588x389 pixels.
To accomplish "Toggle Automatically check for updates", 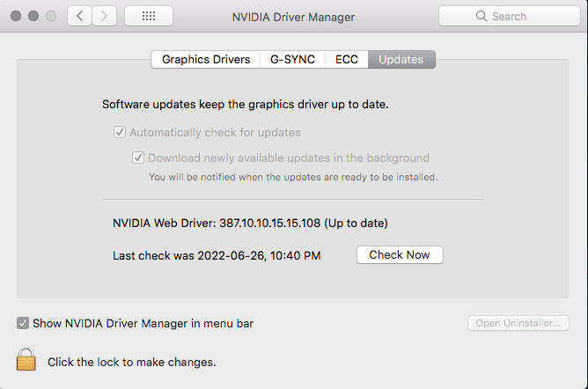I will 120,133.
